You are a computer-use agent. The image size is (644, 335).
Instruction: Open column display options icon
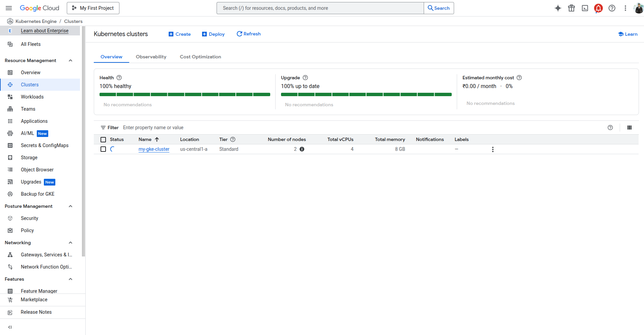629,128
